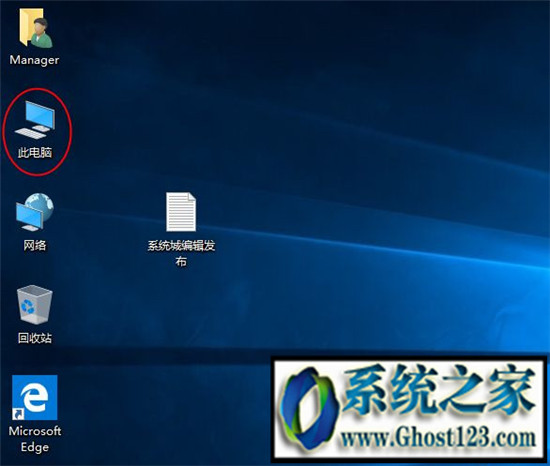Click the globe part of the 网络 icon
Image resolution: width=550 pixels, height=466 pixels.
tap(41, 205)
